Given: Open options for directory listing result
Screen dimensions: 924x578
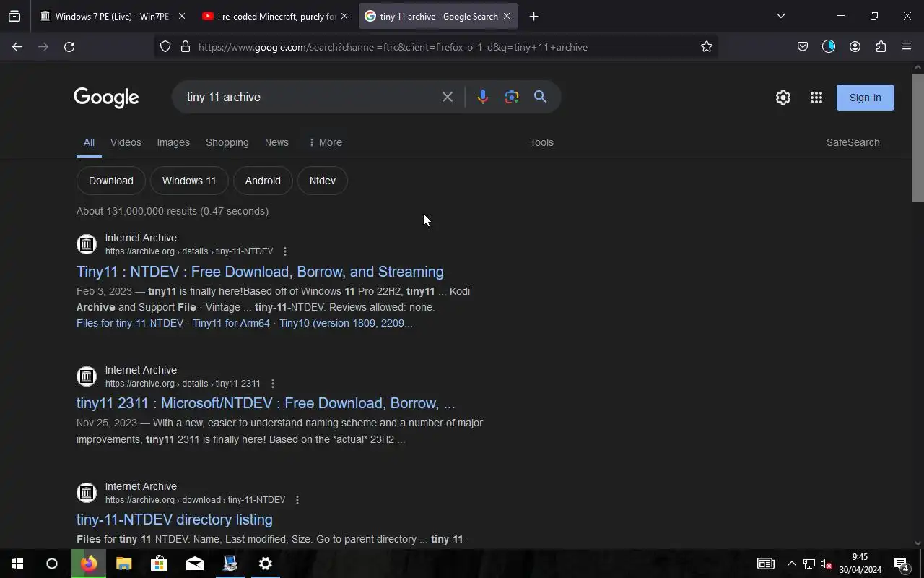Looking at the screenshot, I should click(x=297, y=500).
